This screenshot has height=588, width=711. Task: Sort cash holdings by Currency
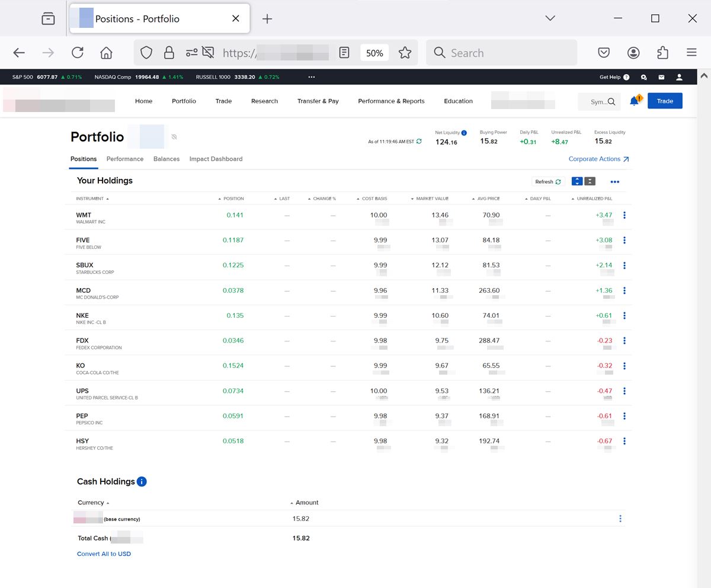tap(93, 503)
